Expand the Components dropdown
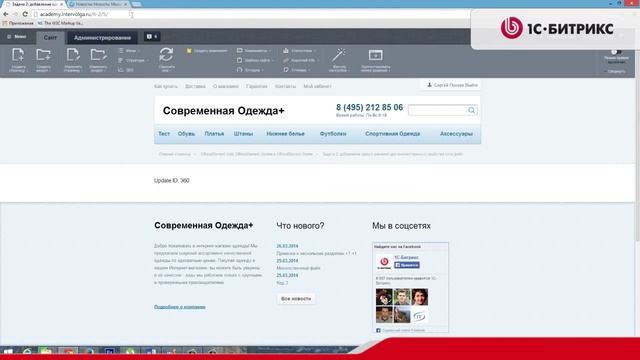Screen dimensions: 640x360 [254, 51]
